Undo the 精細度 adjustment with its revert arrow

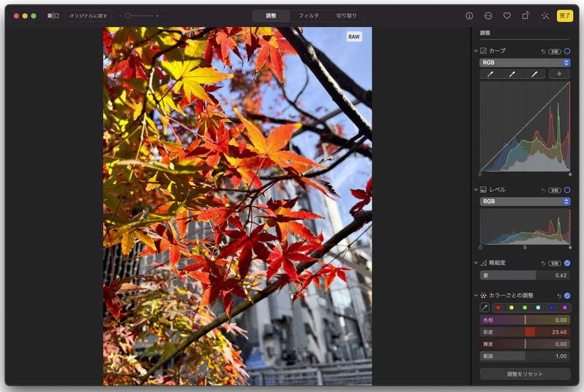[x=543, y=264]
